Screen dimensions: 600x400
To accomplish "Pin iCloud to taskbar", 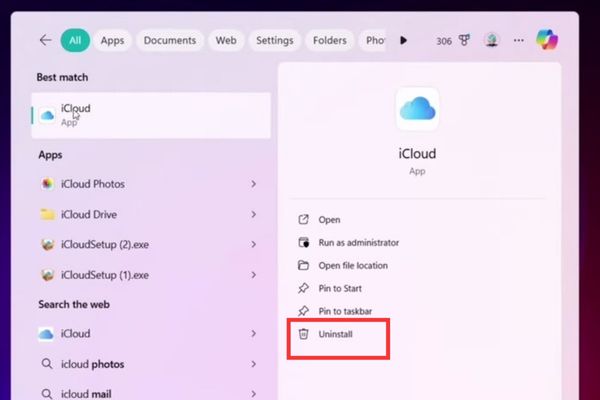I will [x=344, y=311].
